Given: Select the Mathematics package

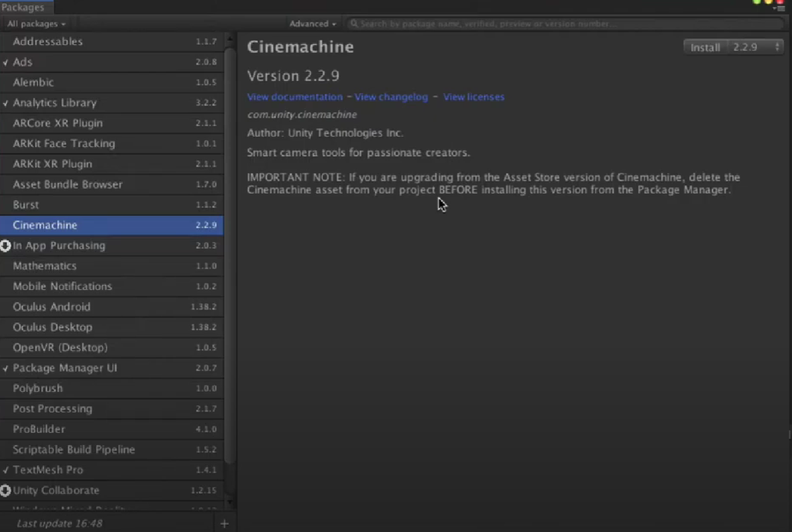Looking at the screenshot, I should click(112, 266).
